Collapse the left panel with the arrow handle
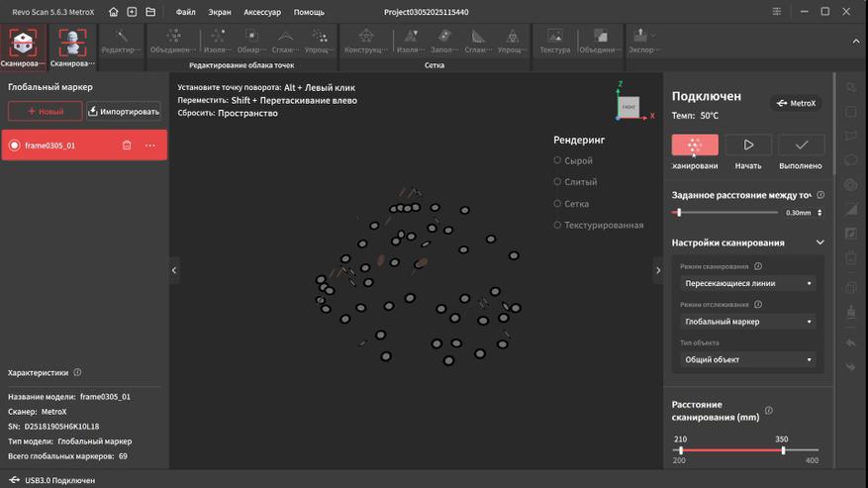This screenshot has height=488, width=868. [174, 270]
